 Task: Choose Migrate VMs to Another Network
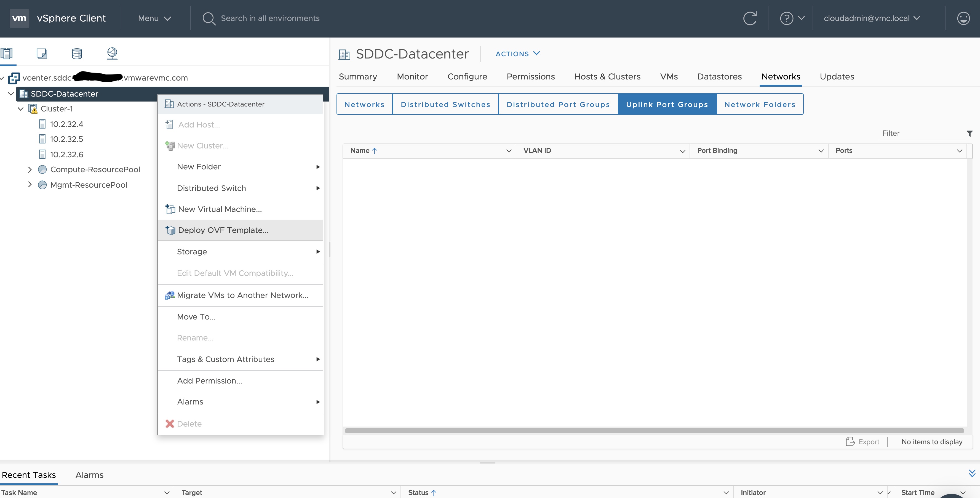[x=242, y=295]
